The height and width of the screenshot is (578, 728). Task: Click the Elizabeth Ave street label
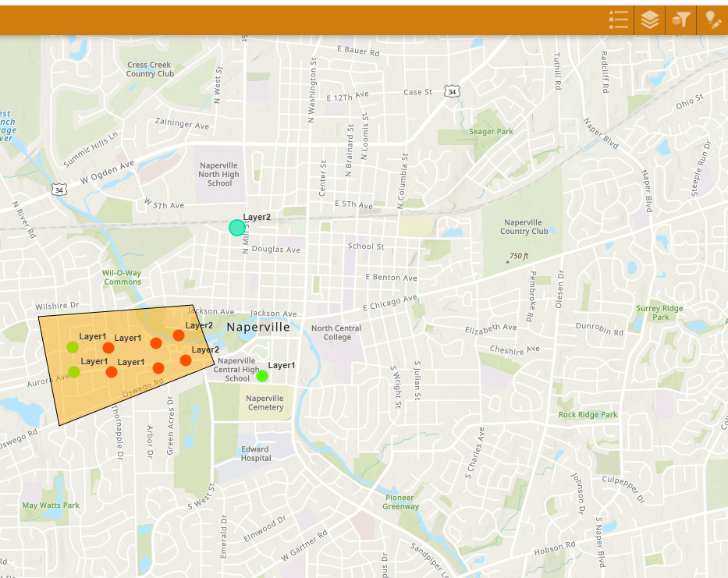coord(491,328)
